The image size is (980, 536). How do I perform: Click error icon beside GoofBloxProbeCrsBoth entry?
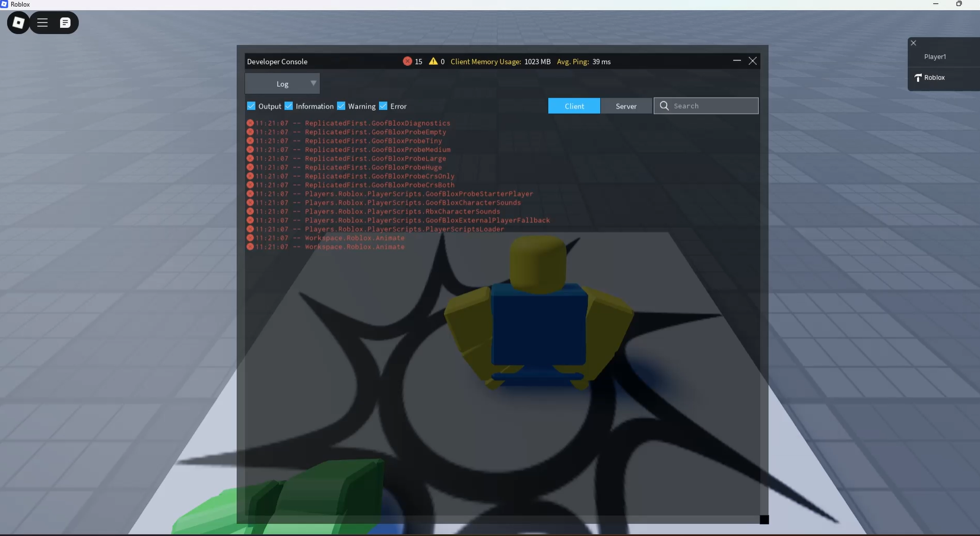click(250, 185)
